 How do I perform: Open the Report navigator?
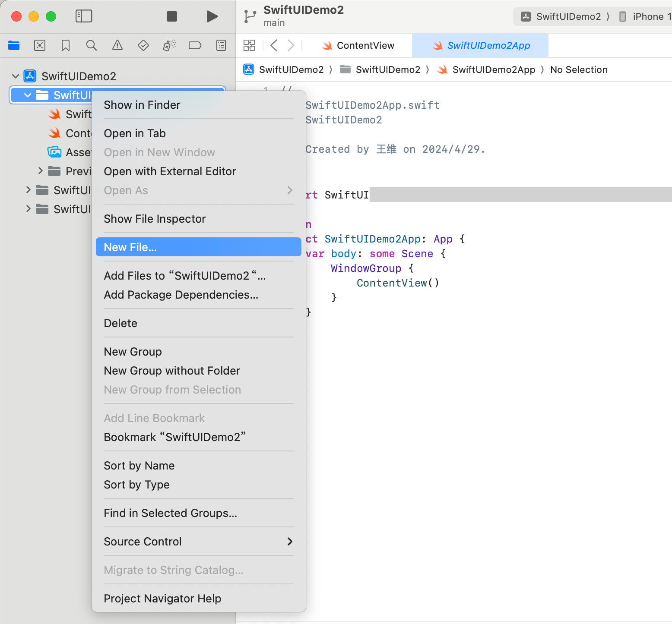click(221, 45)
